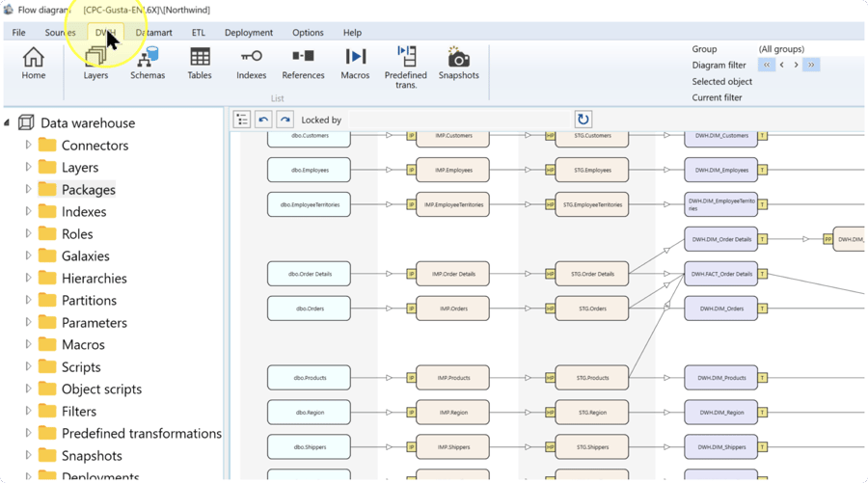Go to previous diagram filter
Image resolution: width=868 pixels, height=483 pixels.
pyautogui.click(x=781, y=65)
